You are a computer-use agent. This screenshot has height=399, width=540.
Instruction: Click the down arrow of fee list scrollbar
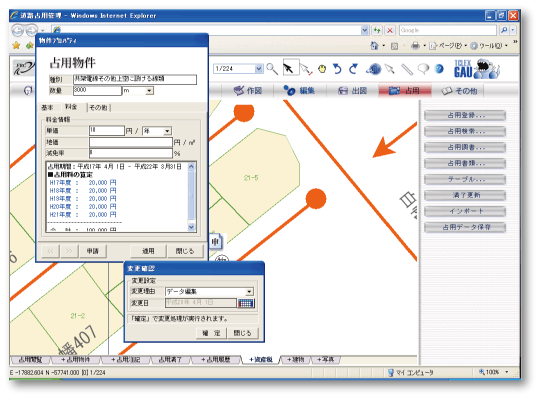[191, 227]
